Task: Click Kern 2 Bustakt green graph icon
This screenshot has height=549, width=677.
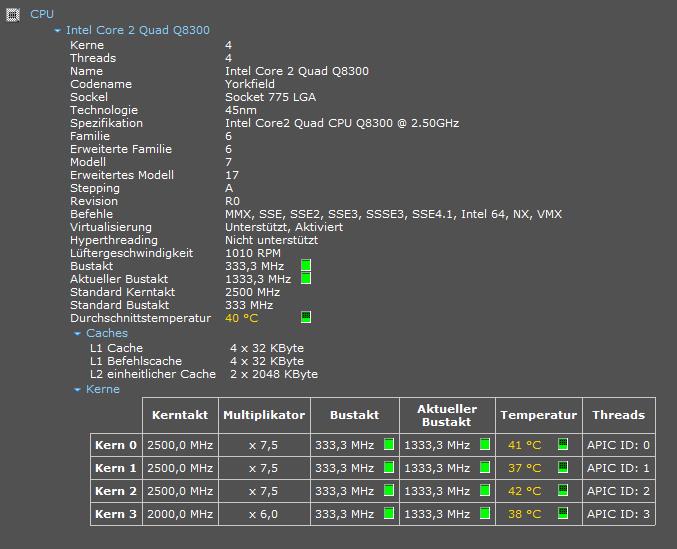Action: coord(389,490)
